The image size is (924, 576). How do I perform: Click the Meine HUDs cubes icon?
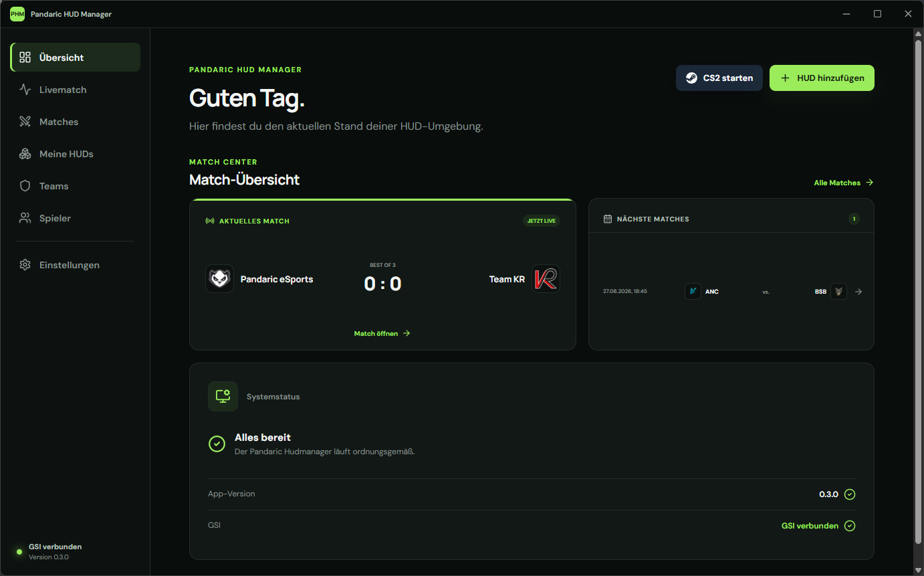[x=25, y=154]
